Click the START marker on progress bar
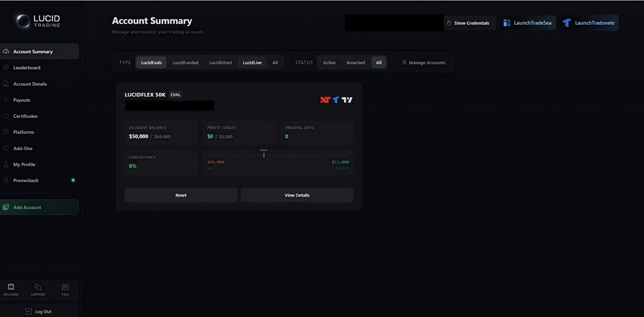644x317 pixels. [x=264, y=153]
